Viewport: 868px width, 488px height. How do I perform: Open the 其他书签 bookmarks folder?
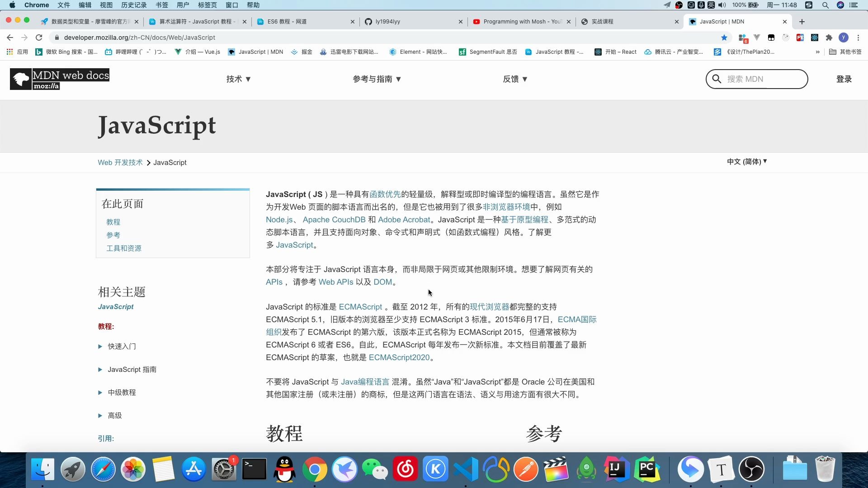tap(845, 52)
